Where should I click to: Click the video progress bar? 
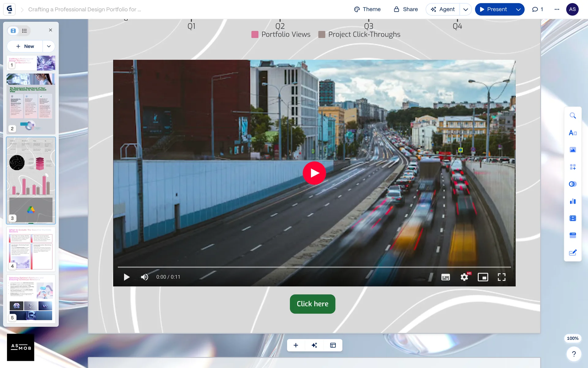click(314, 267)
